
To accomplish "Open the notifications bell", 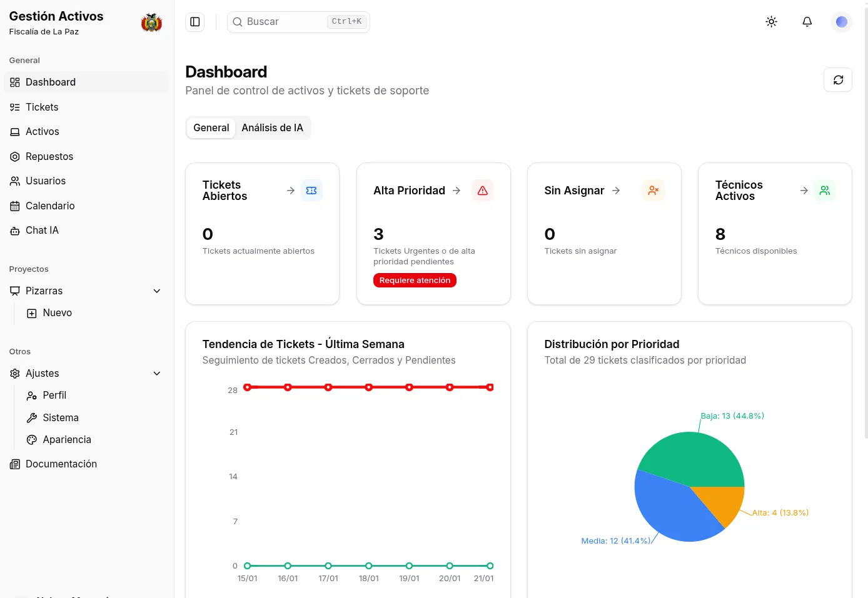I will pos(807,22).
